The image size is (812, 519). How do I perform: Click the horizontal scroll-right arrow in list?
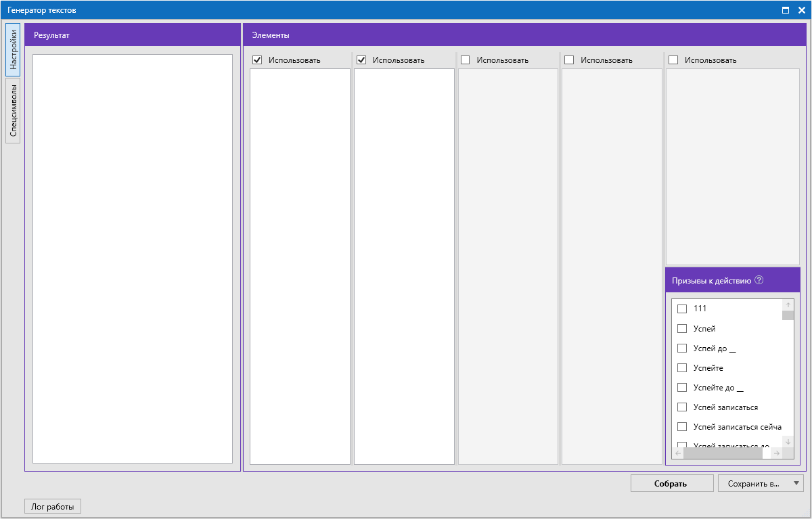click(x=776, y=453)
